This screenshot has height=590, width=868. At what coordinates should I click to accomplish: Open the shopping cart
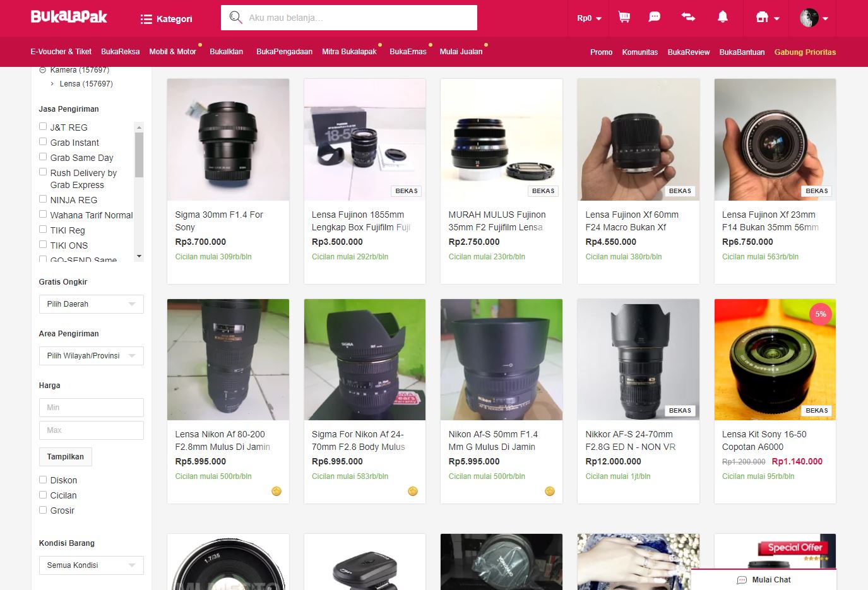tap(624, 17)
